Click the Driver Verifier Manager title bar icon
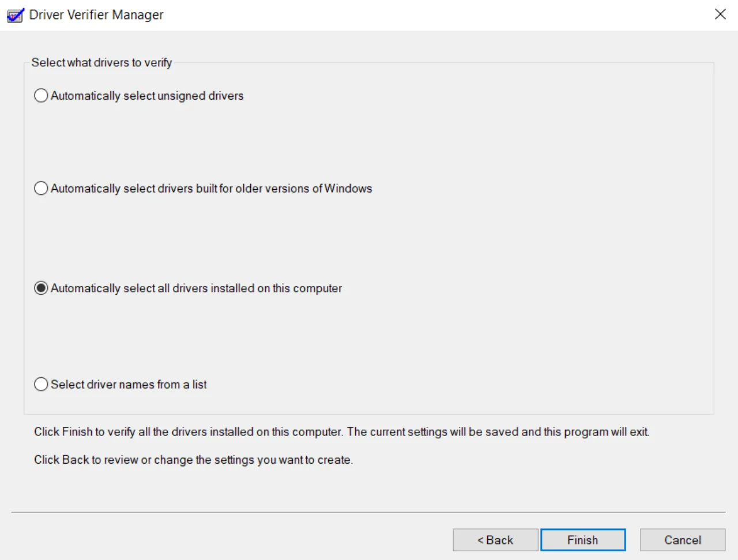738x560 pixels. point(13,14)
